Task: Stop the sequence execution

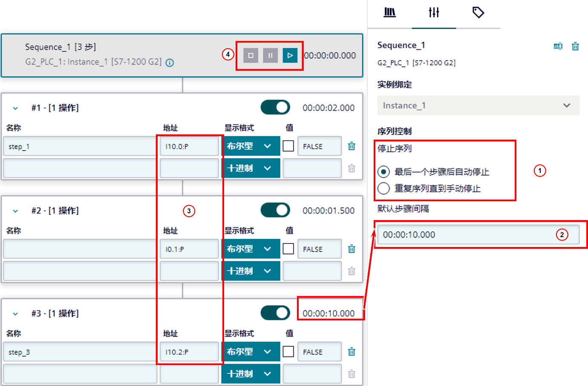Action: tap(251, 55)
